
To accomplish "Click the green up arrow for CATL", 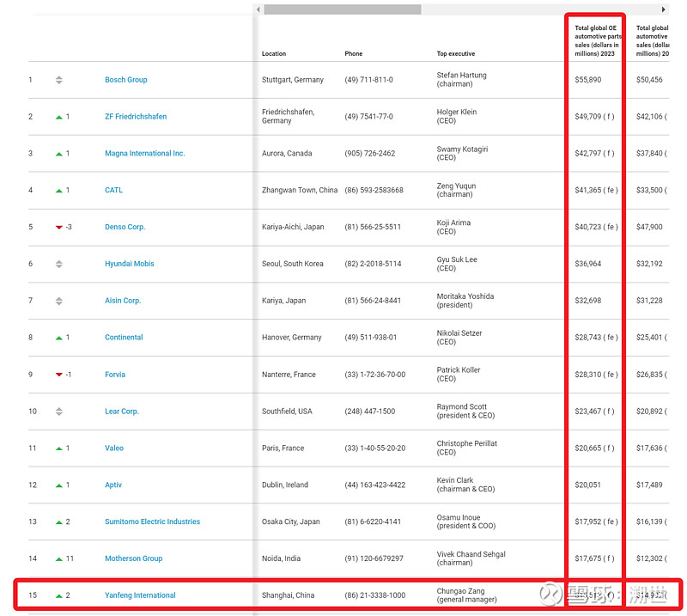I will [59, 191].
